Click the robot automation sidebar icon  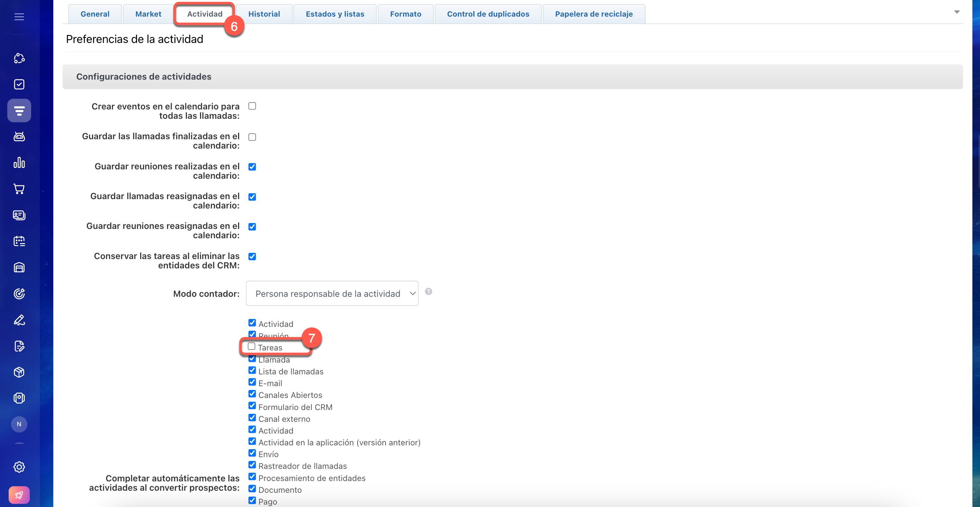tap(19, 137)
